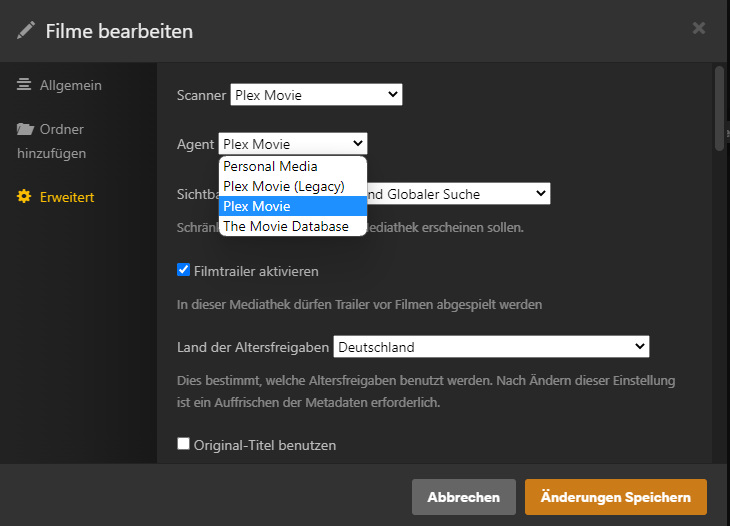The width and height of the screenshot is (730, 526).
Task: Click 'In dieser Mediathek dürfen Trailer' description
Action: 359,304
